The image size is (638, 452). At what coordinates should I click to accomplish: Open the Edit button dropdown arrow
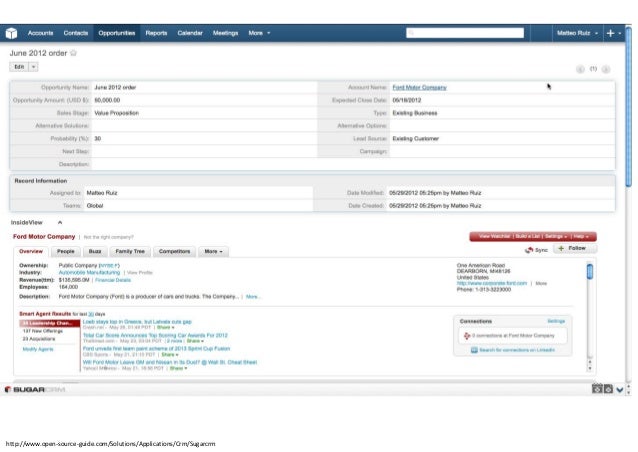coord(34,67)
